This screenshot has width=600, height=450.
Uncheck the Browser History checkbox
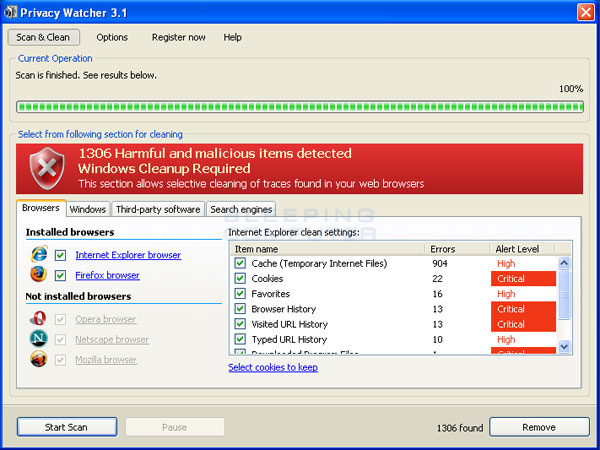240,309
